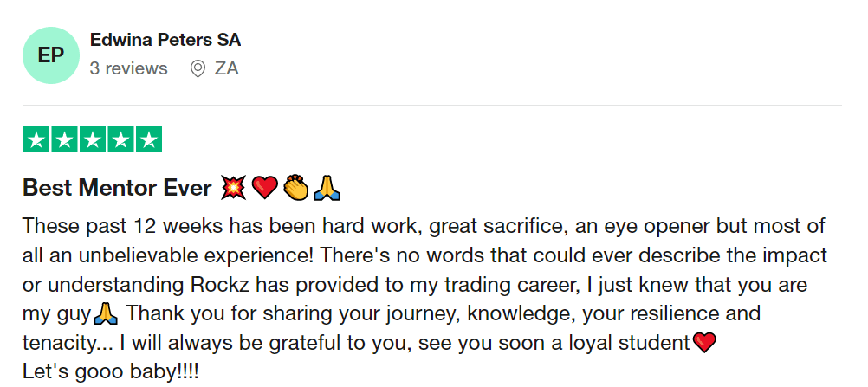Click the heart emoji after "loyal student"
The height and width of the screenshot is (387, 868).
click(705, 343)
